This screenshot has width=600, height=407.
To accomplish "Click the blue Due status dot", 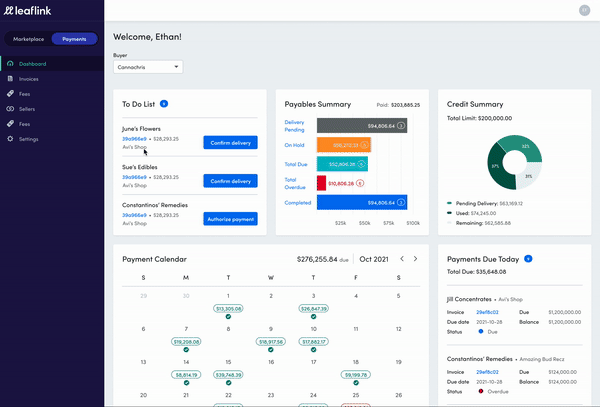I will coord(481,331).
